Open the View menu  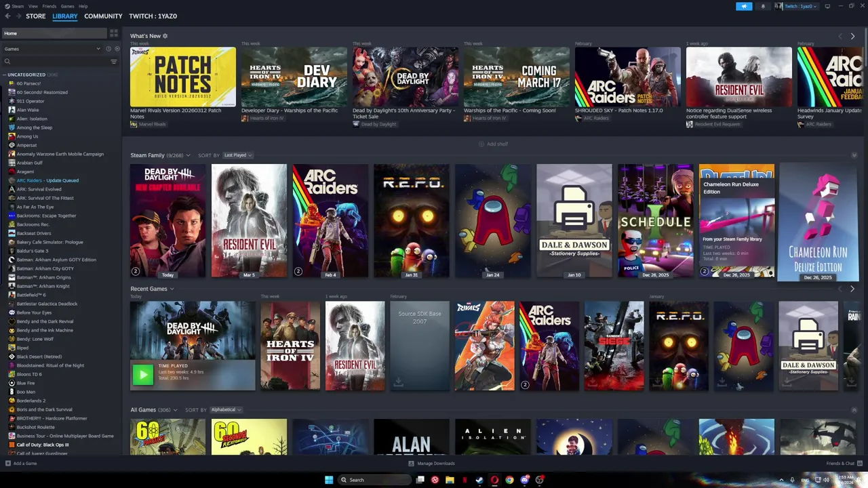(33, 6)
